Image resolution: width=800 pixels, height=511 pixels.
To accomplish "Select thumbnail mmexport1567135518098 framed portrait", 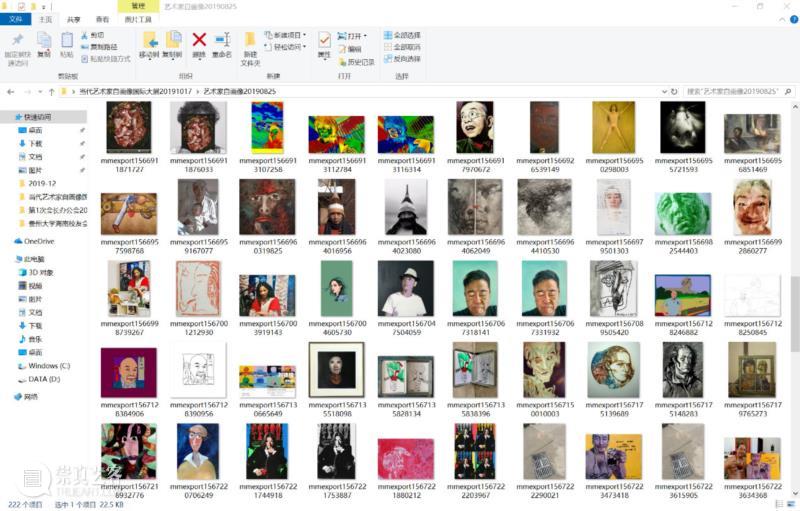I will (x=337, y=381).
